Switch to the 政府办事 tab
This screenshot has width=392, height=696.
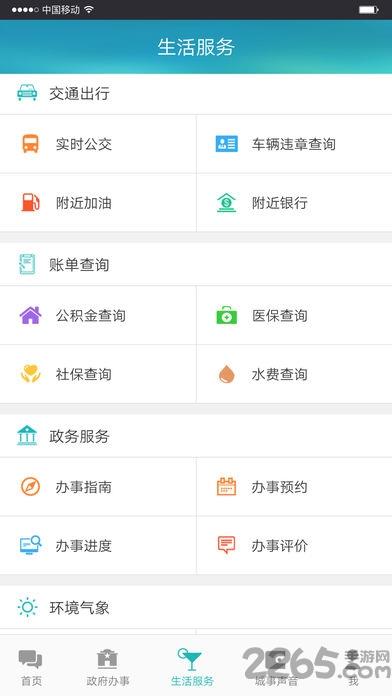pos(108,667)
